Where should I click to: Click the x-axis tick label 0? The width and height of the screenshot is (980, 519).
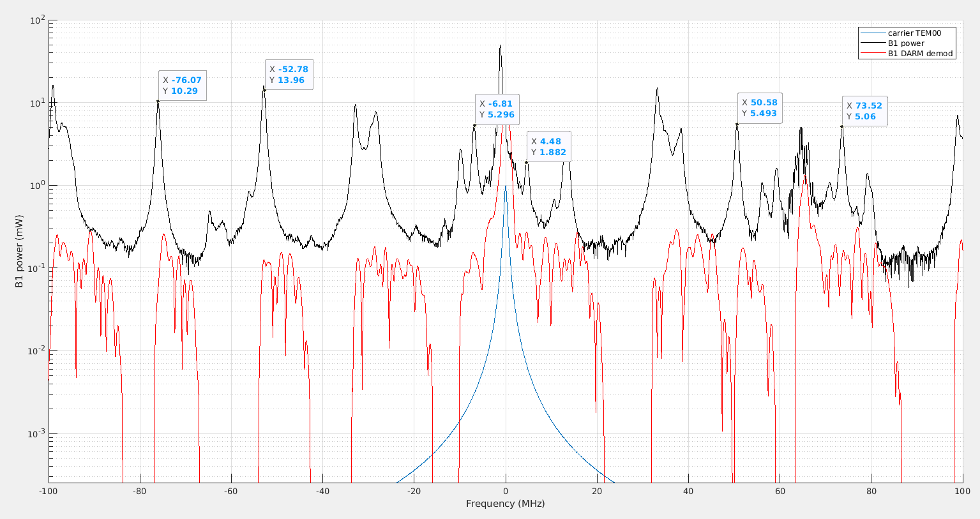coord(506,492)
